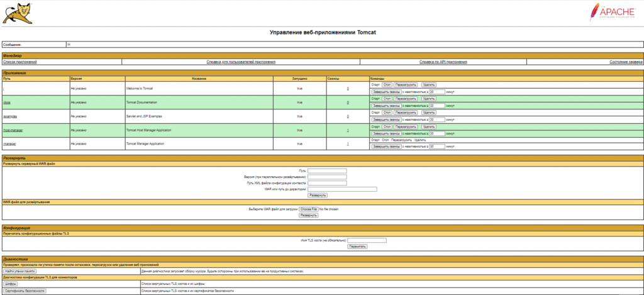The height and width of the screenshot is (295, 644).
Task: Open sessions count for Tomcat Manager Application
Action: (x=348, y=144)
